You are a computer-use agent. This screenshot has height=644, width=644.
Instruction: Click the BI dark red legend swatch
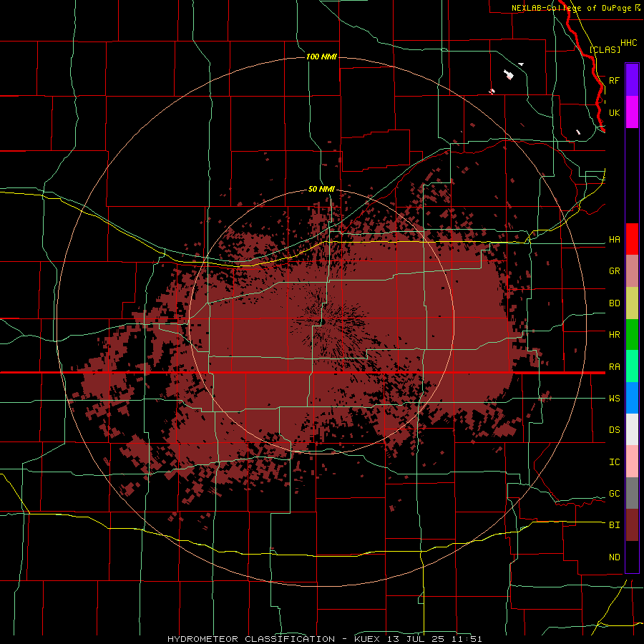(632, 525)
